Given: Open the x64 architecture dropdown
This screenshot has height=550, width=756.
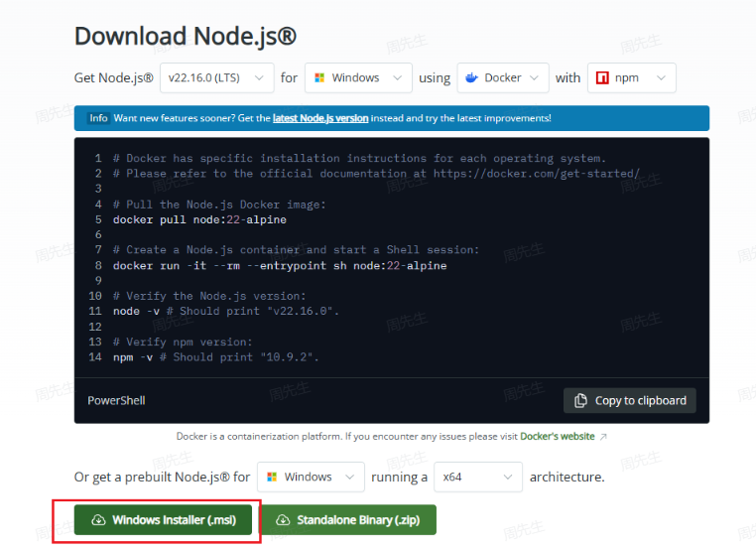Looking at the screenshot, I should pos(478,477).
